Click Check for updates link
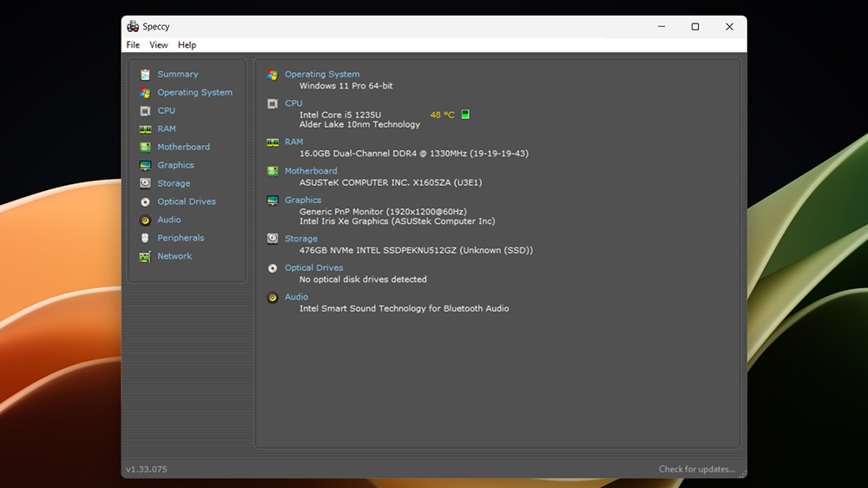This screenshot has width=868, height=488. [697, 469]
